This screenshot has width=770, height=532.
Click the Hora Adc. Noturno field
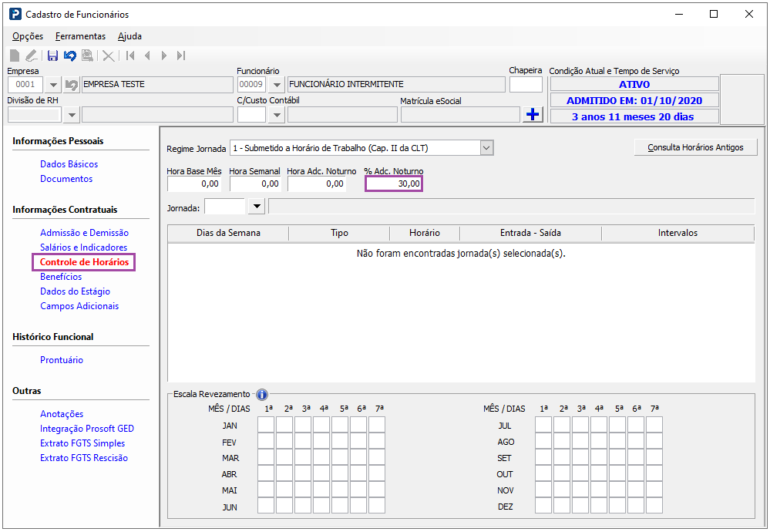(x=317, y=184)
